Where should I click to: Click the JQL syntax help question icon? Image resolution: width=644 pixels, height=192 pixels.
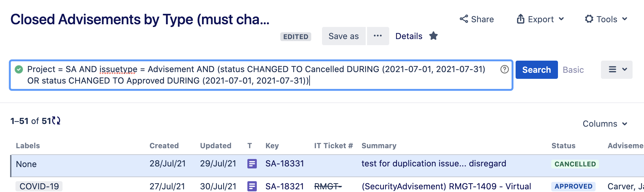505,69
